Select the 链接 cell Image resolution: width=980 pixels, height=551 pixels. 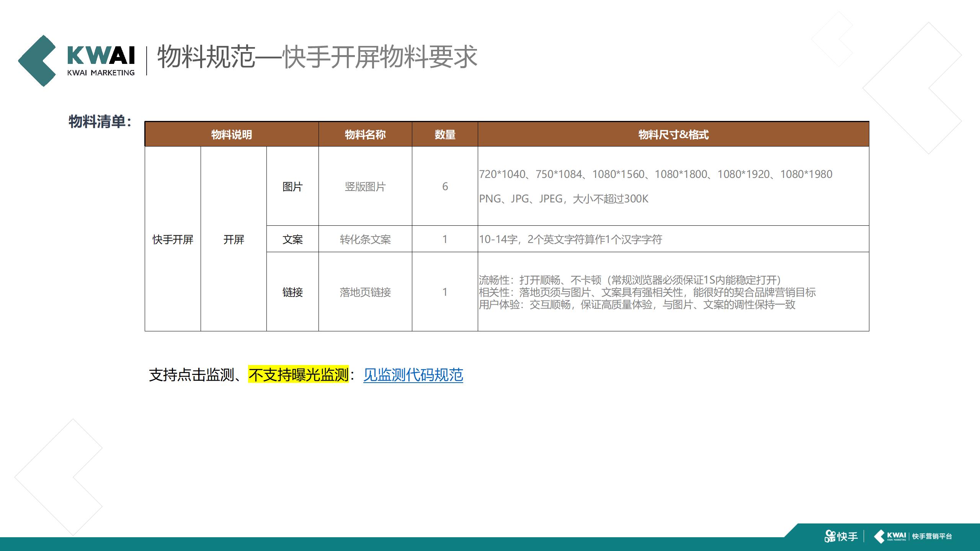(292, 292)
